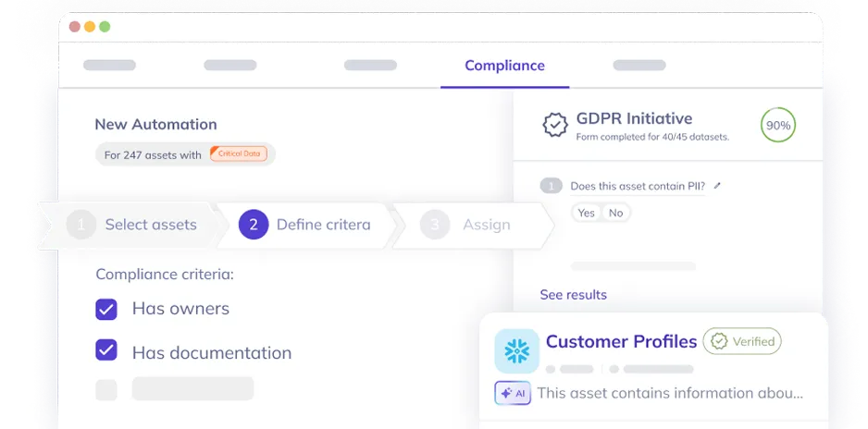Click the Snowflake icon on Customer Profiles
This screenshot has height=429, width=868.
click(516, 351)
